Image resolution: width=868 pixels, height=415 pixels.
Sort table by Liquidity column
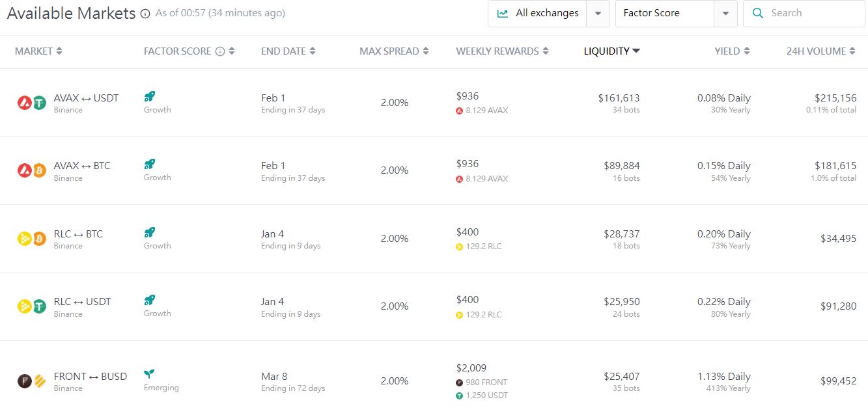click(611, 51)
